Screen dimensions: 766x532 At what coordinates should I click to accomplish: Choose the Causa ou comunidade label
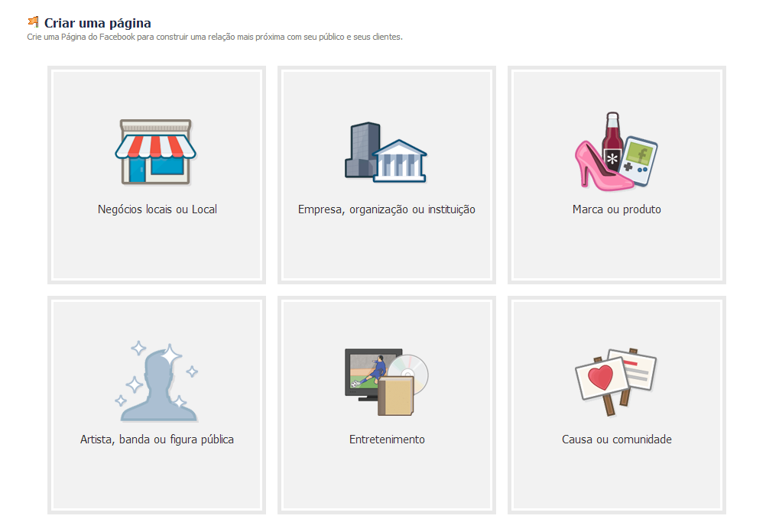pos(616,440)
